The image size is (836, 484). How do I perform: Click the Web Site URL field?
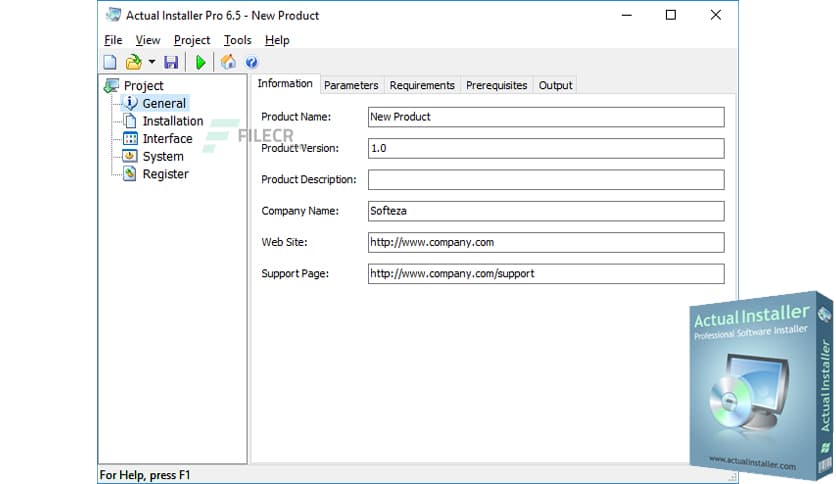(x=546, y=242)
